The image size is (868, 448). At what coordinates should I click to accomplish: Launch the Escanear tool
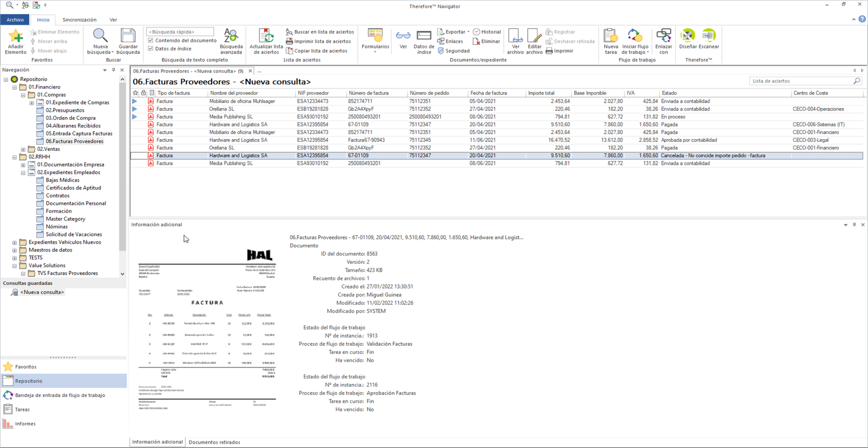[708, 36]
